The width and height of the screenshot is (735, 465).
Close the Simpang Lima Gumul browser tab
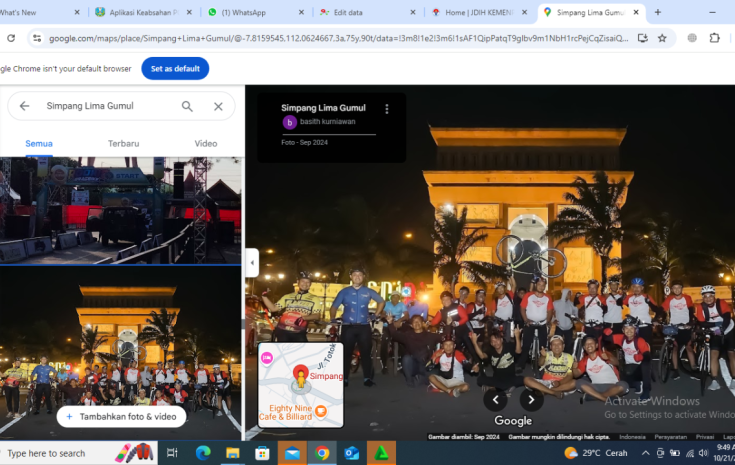[636, 13]
